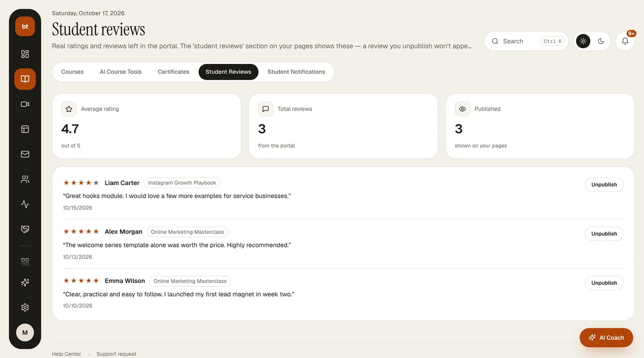Click the 'shown on your pages' caption
Screen dimensions: 644x358
(481, 146)
